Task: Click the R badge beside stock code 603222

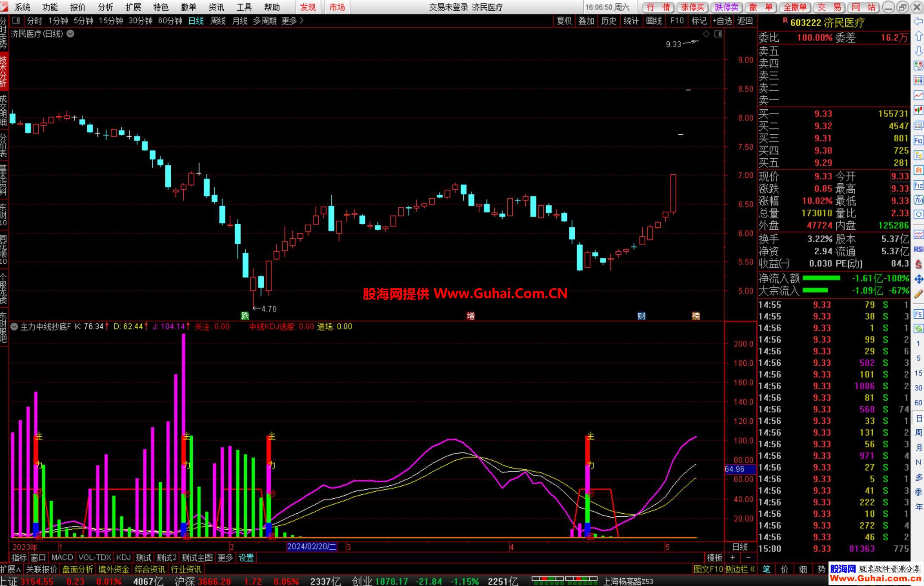Action: click(785, 20)
